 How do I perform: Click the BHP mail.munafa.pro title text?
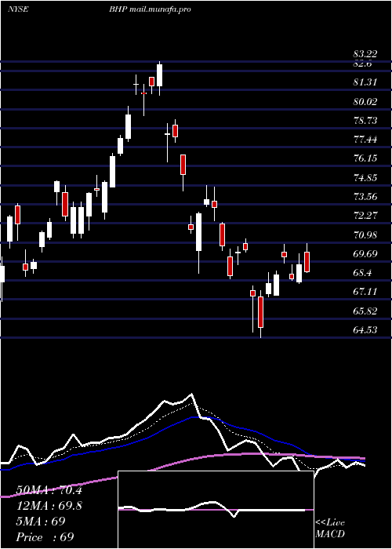click(x=150, y=9)
